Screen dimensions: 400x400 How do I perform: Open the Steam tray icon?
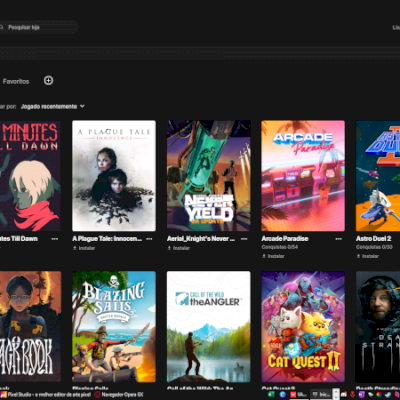[x=388, y=395]
